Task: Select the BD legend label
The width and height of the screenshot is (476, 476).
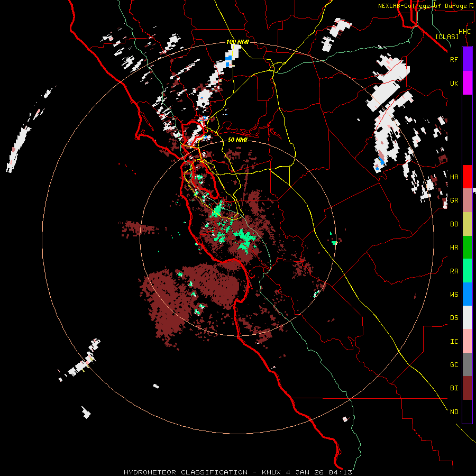Action: click(x=454, y=224)
